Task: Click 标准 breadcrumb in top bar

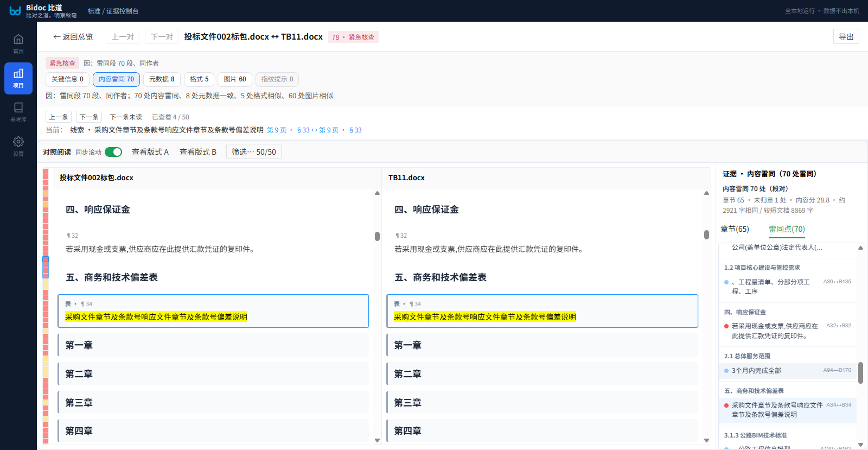Action: click(x=94, y=11)
